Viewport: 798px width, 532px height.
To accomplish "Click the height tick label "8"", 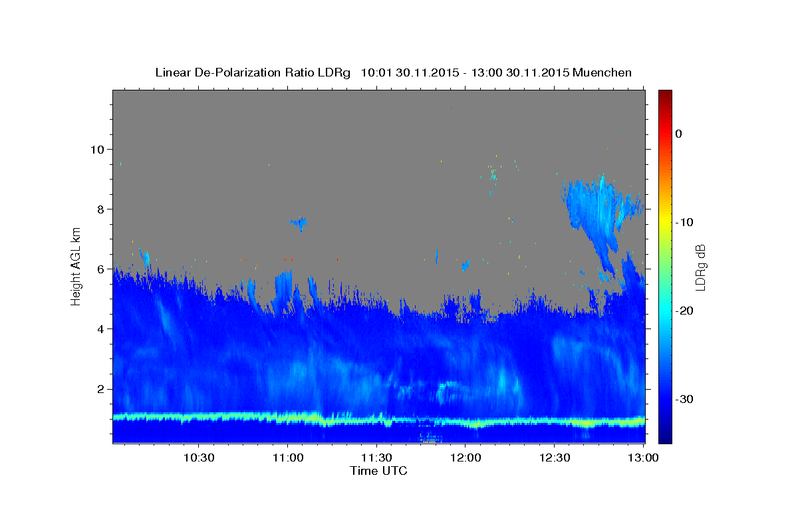I will coord(100,209).
